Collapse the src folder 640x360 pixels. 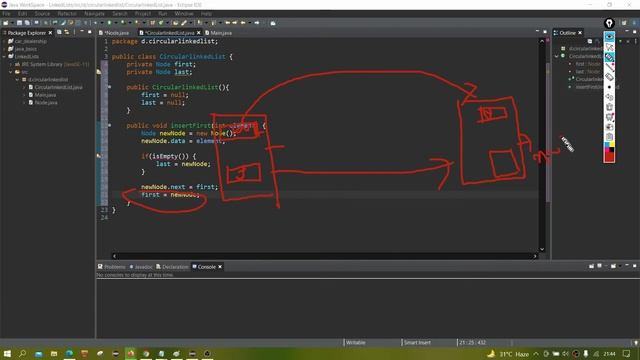tap(11, 72)
